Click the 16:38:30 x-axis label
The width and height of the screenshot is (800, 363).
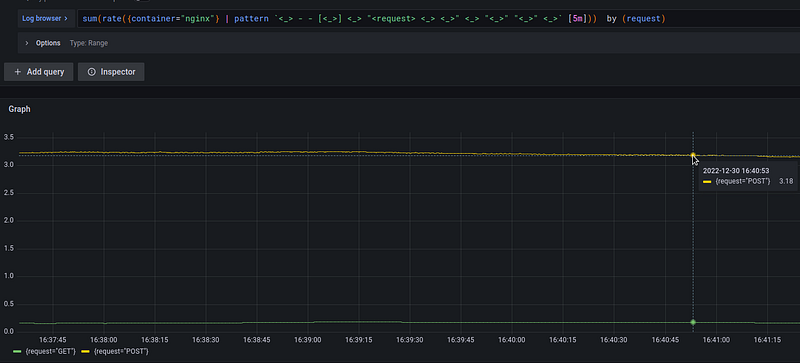(206, 340)
